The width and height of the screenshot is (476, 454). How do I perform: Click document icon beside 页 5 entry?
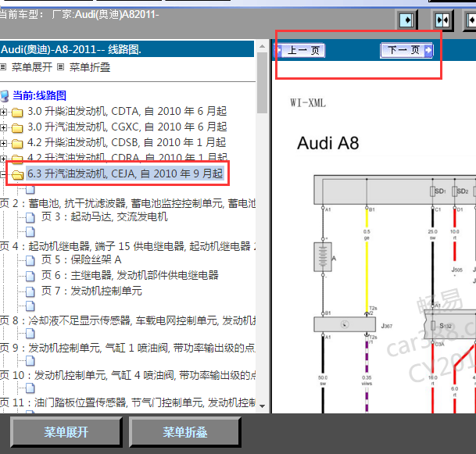pyautogui.click(x=30, y=261)
